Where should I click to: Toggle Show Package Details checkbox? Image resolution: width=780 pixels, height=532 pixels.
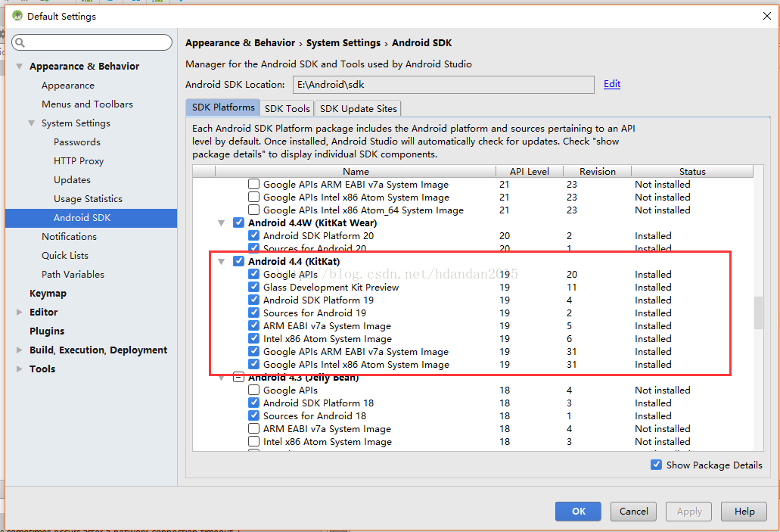click(656, 465)
